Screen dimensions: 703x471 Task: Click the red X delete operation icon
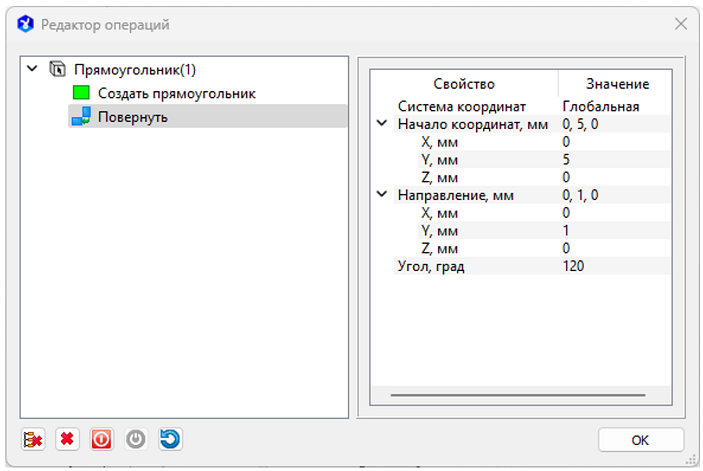coord(67,439)
